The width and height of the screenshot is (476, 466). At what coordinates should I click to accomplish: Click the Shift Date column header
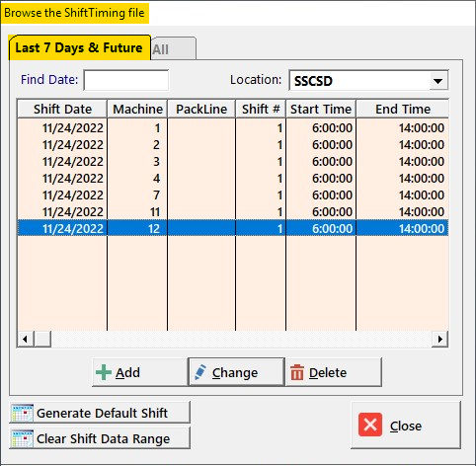coord(62,109)
